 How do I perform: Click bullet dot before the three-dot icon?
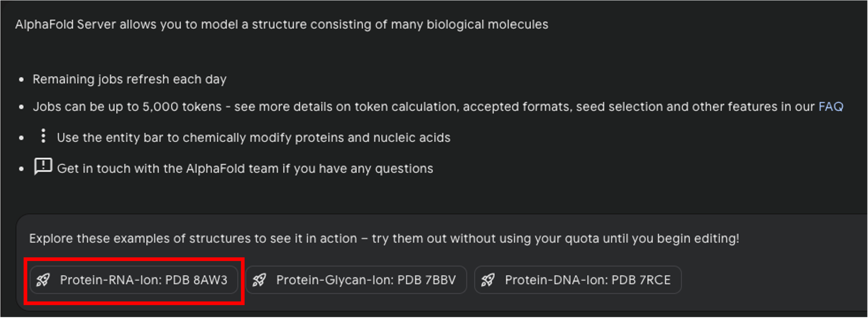point(22,138)
